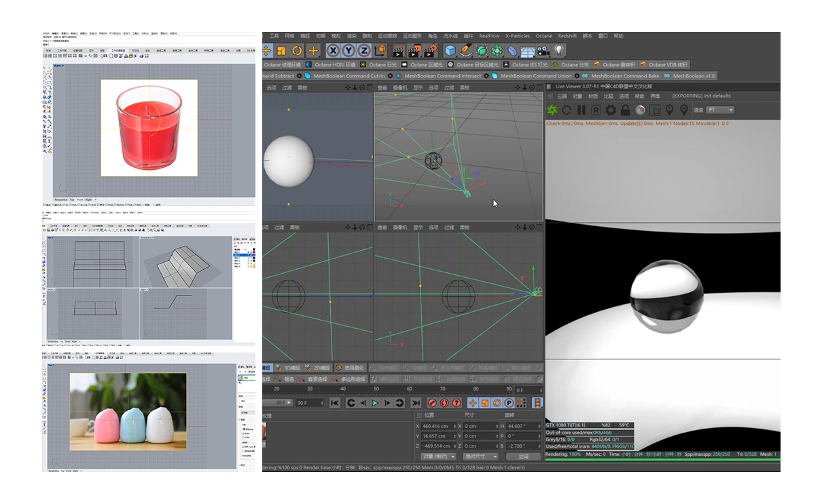Toggle X axis lock
Viewport: 822px width, 504px height.
pyautogui.click(x=334, y=50)
